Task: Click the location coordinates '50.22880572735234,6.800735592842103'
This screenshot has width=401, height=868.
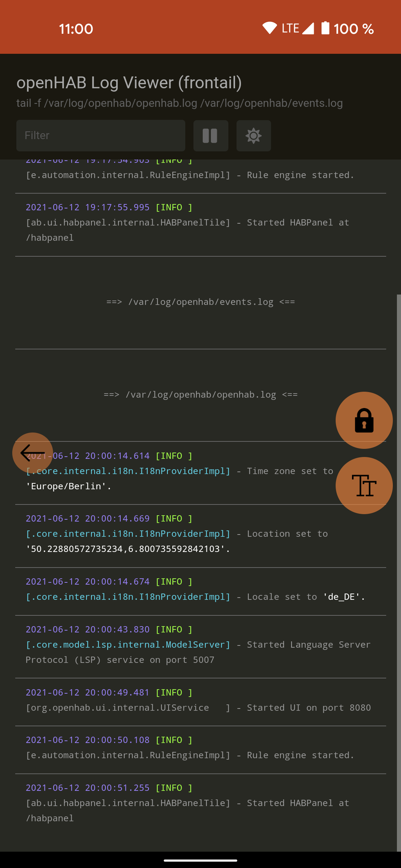Action: click(x=128, y=549)
